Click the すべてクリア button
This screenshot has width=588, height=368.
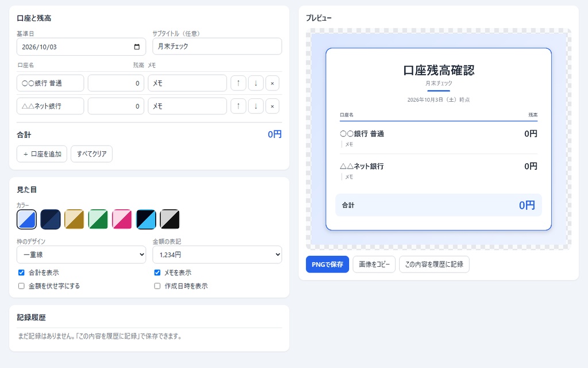(x=91, y=154)
